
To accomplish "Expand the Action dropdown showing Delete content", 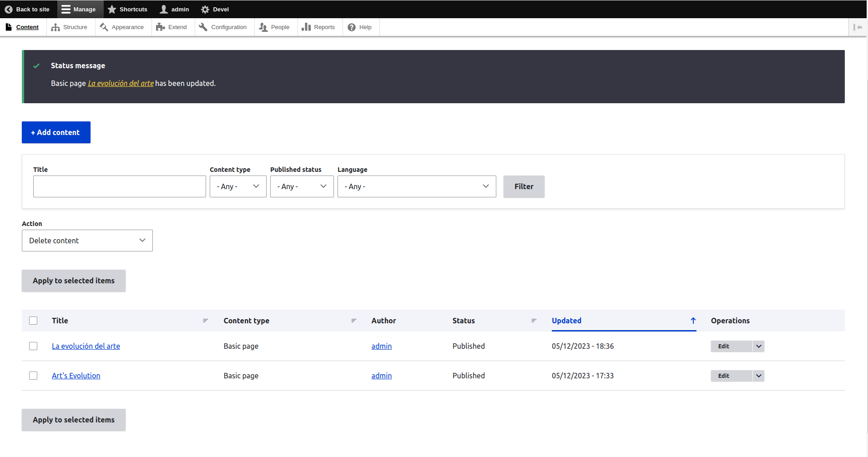I will pos(87,241).
